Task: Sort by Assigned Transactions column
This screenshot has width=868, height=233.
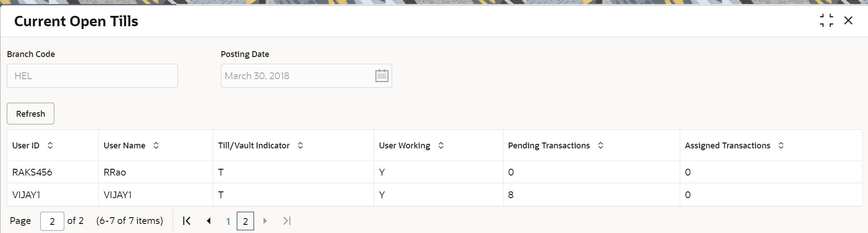Action: click(781, 145)
